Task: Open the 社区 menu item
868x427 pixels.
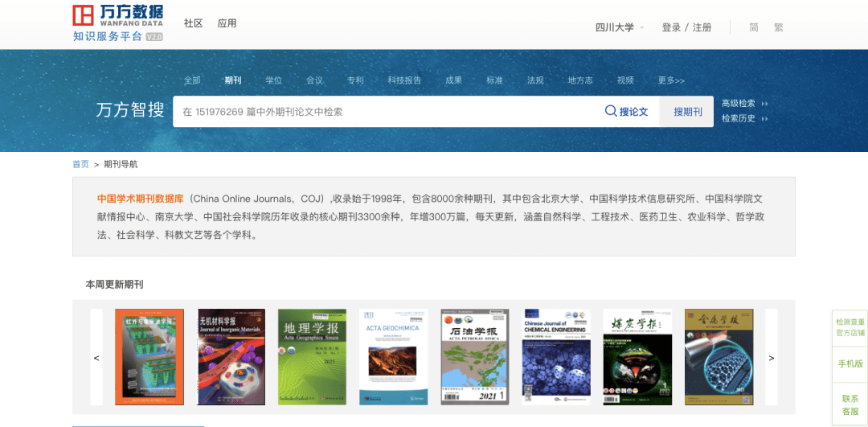Action: (193, 23)
